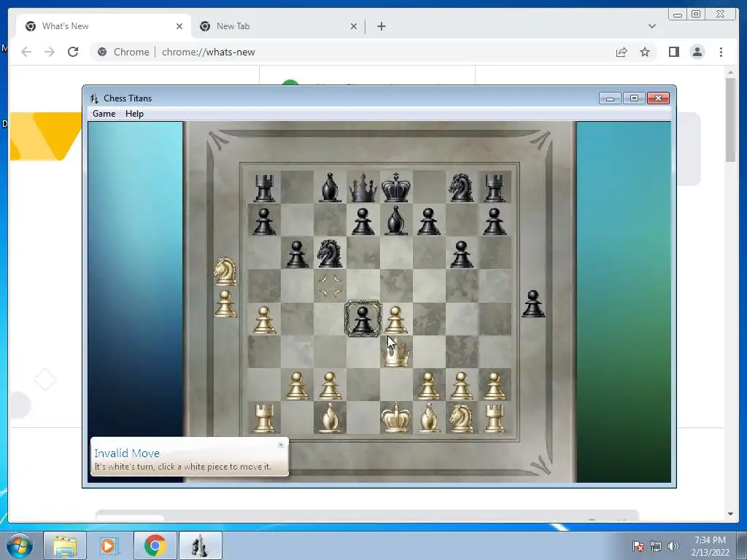Switch to the New Tab tab
The image size is (747, 560).
pos(279,26)
